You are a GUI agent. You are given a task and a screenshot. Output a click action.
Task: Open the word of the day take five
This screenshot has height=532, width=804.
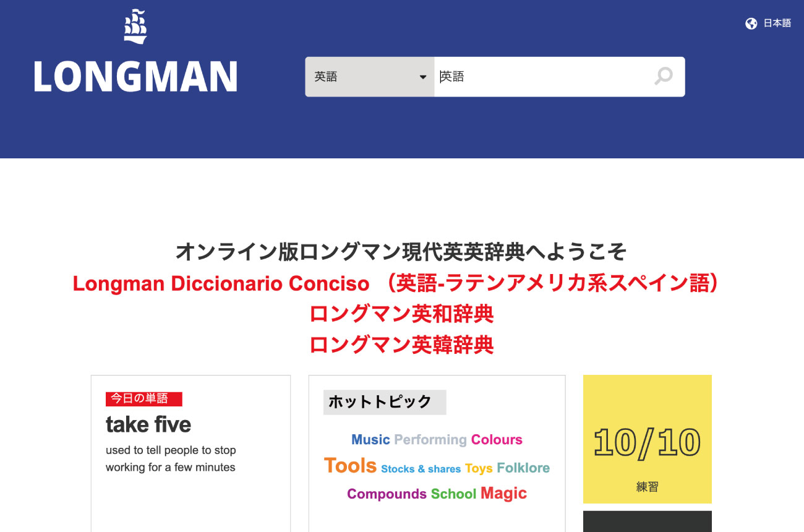148,424
